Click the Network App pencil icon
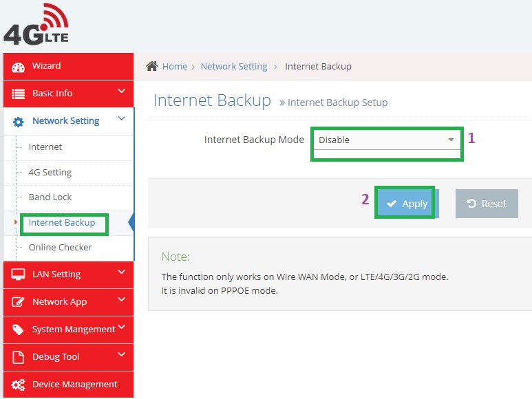The height and width of the screenshot is (399, 532). pos(19,302)
